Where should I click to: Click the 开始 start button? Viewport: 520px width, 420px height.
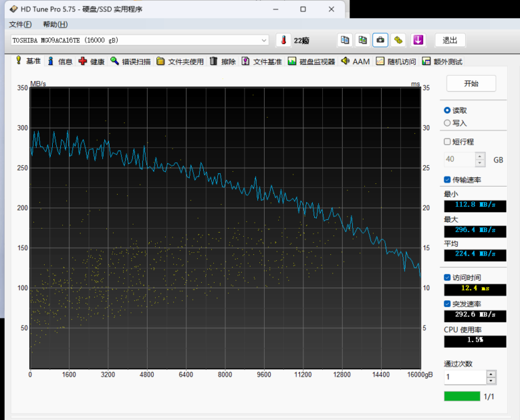pyautogui.click(x=471, y=84)
